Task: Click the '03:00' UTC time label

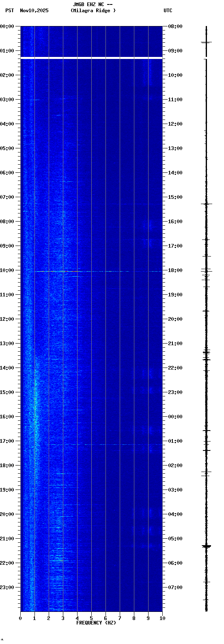Action: pos(175,490)
